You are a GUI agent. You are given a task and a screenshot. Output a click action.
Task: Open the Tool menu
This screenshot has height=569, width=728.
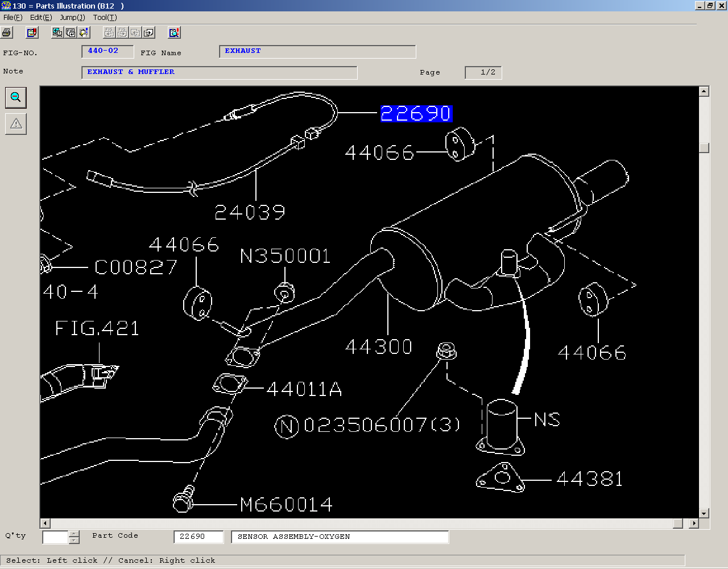click(x=105, y=18)
